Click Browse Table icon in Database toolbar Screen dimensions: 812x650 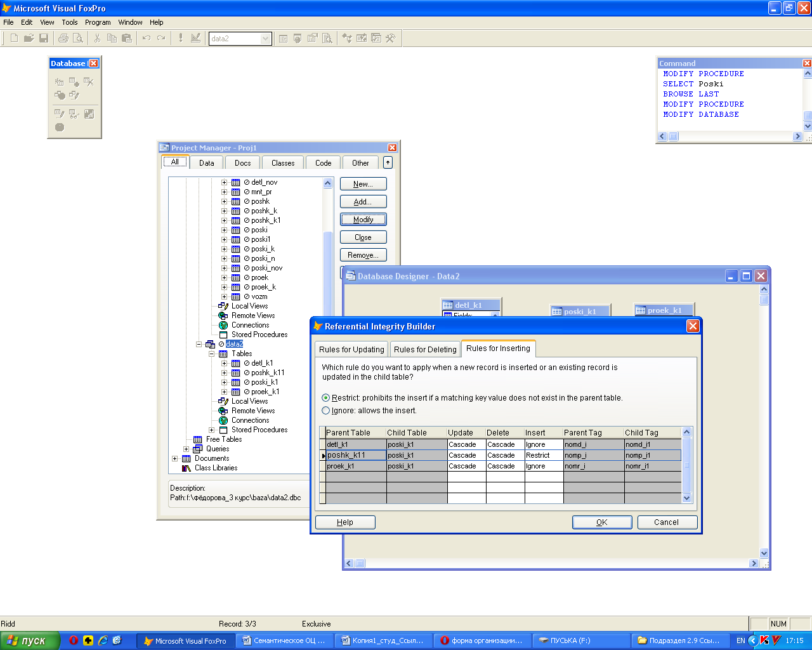point(74,114)
